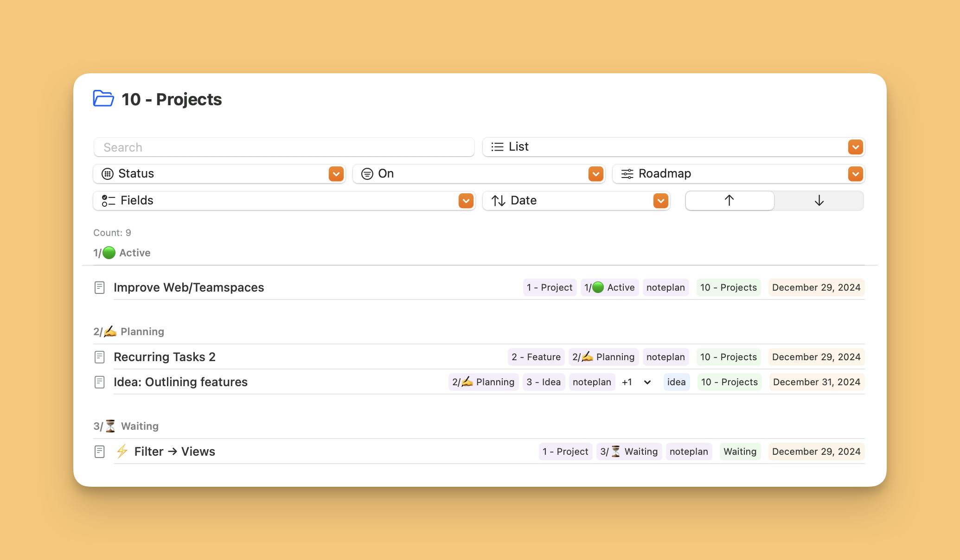
Task: Focus the Search input field
Action: (284, 147)
